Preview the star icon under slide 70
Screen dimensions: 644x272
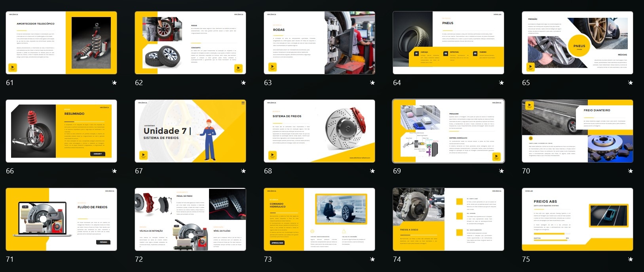[630, 171]
